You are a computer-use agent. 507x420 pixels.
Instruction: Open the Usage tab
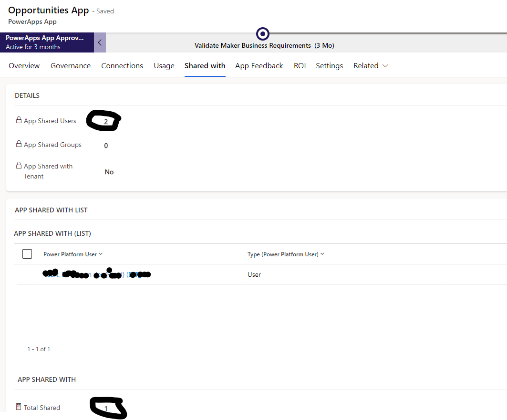point(164,65)
